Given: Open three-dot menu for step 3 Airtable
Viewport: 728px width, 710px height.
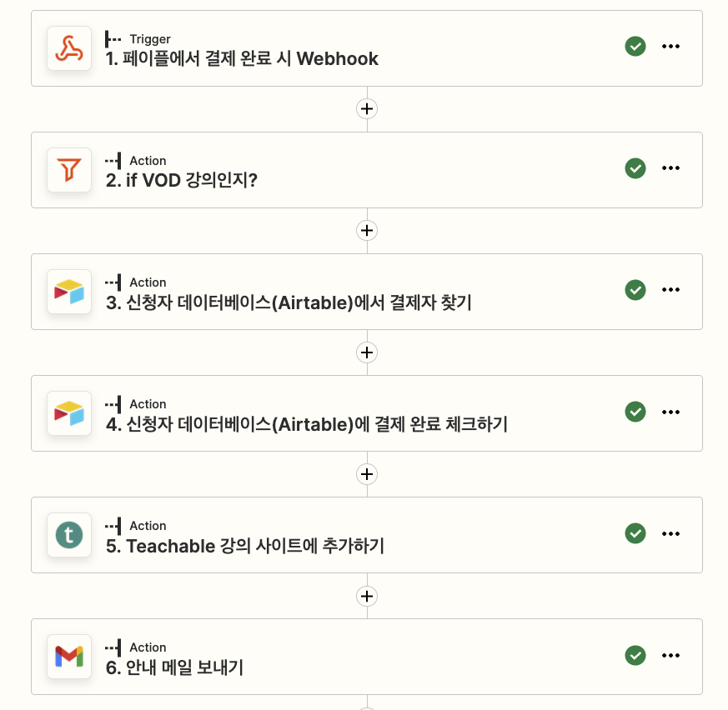Looking at the screenshot, I should pyautogui.click(x=670, y=289).
